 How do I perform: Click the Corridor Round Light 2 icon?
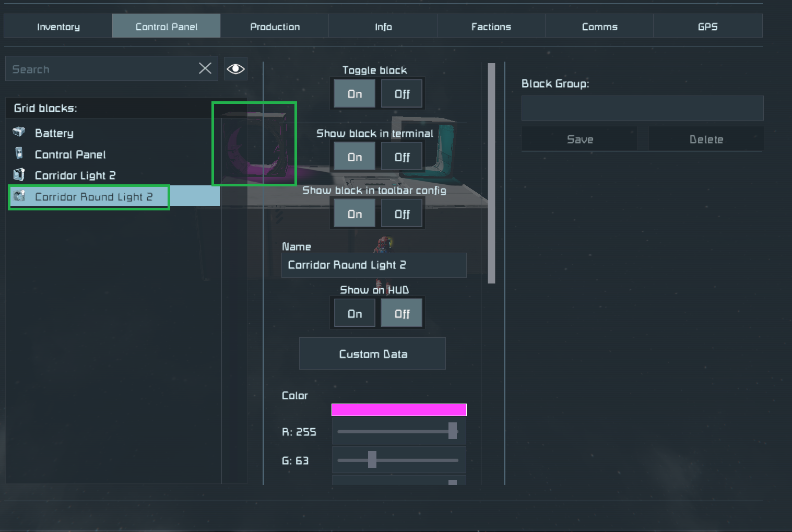pyautogui.click(x=20, y=196)
